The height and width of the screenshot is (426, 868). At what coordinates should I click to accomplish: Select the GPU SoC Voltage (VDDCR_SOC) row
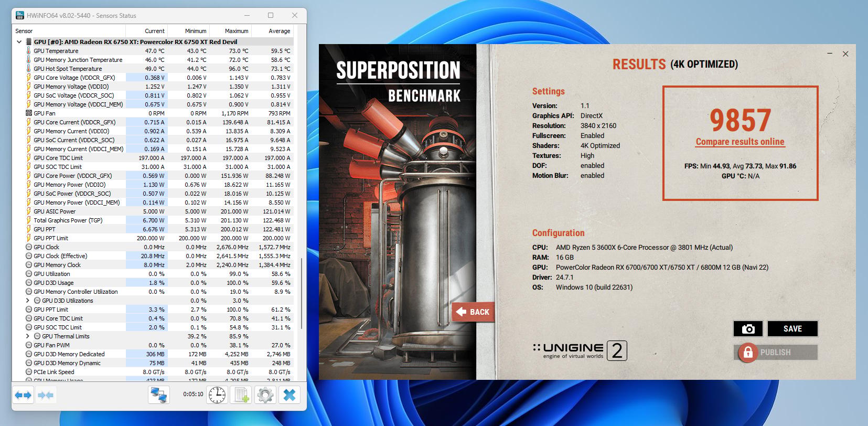(153, 95)
